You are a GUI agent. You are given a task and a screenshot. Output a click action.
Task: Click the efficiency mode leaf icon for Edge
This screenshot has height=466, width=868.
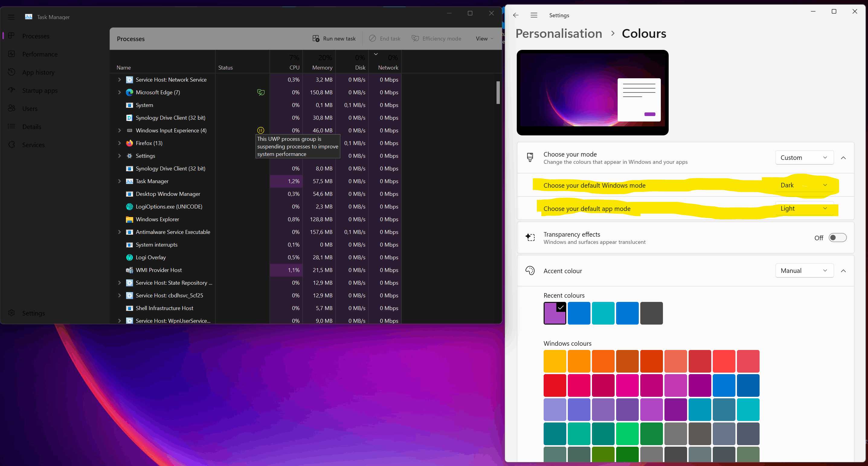coord(261,92)
